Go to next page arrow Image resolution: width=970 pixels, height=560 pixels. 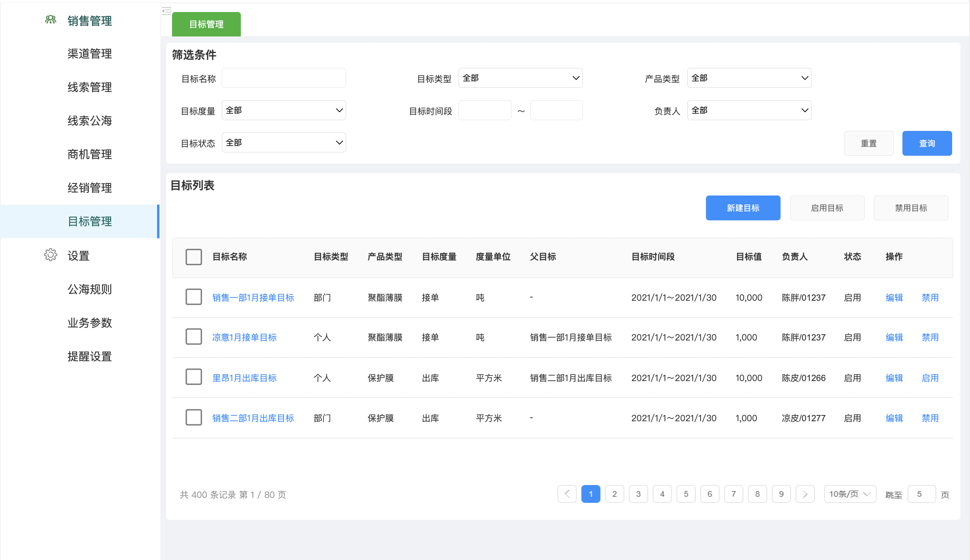pos(805,494)
